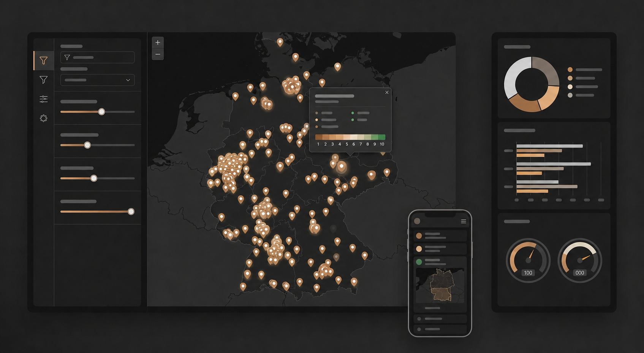The image size is (644, 353).
Task: Open the second white filter icon in sidebar
Action: [44, 80]
